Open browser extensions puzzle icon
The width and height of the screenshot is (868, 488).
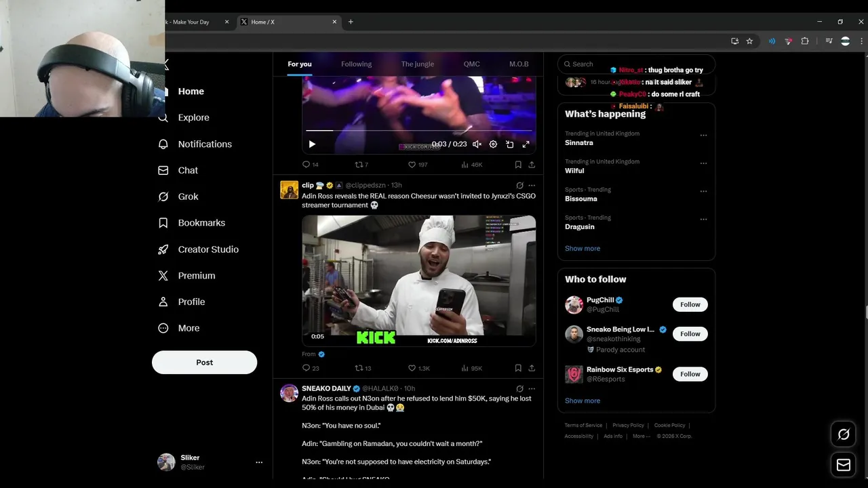pos(805,41)
